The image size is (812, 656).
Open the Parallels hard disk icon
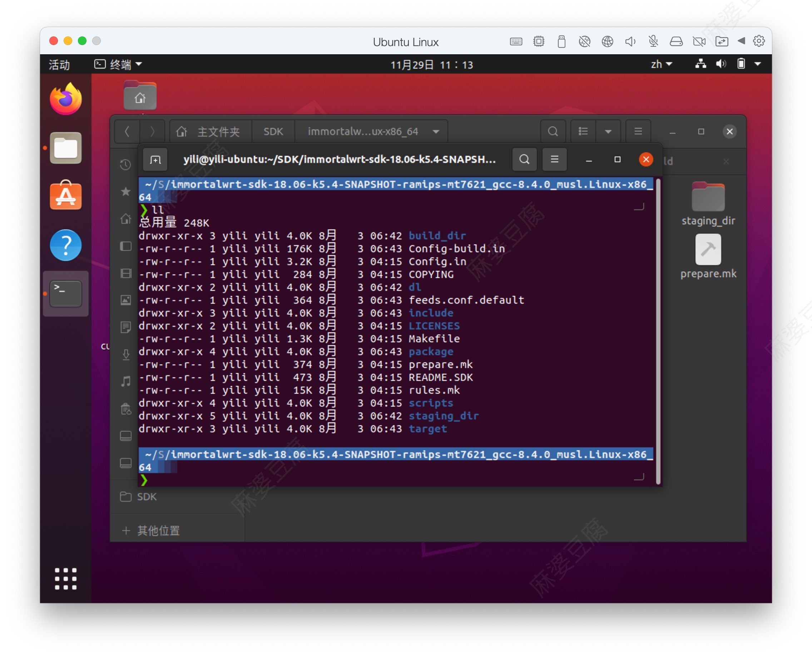tap(676, 41)
